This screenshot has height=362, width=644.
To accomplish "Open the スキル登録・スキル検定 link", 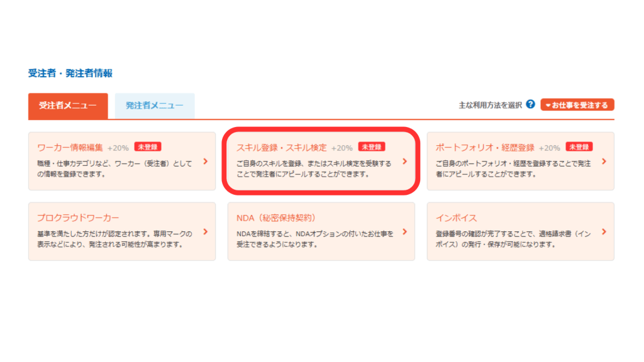I will click(281, 148).
